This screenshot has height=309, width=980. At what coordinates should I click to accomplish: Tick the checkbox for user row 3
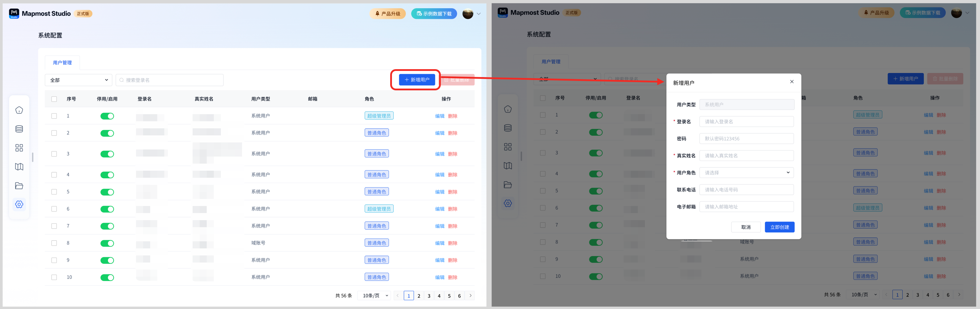(54, 154)
